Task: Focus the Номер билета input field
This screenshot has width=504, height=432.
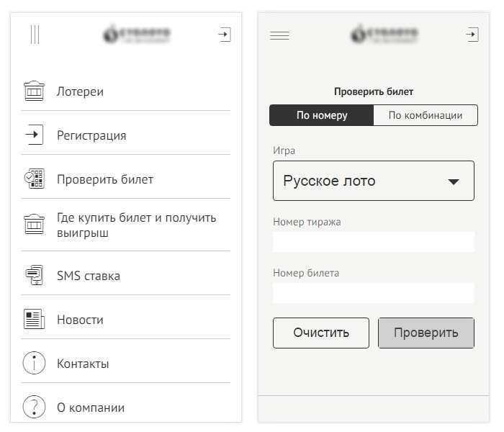Action: click(374, 293)
